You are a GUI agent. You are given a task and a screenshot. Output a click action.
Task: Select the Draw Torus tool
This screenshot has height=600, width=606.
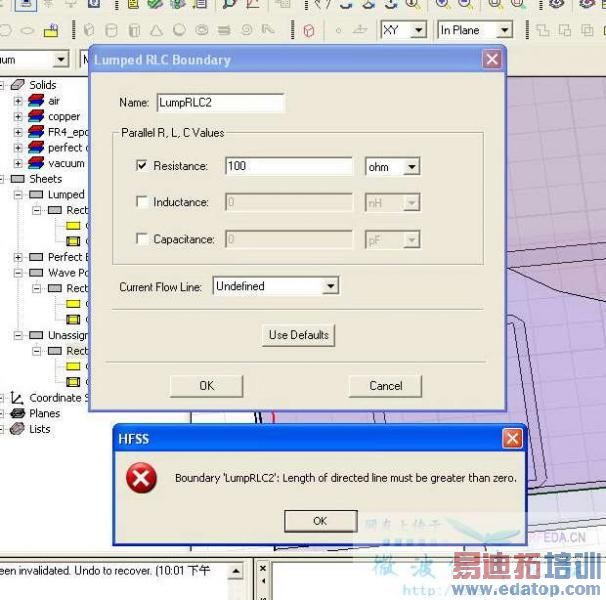201,30
